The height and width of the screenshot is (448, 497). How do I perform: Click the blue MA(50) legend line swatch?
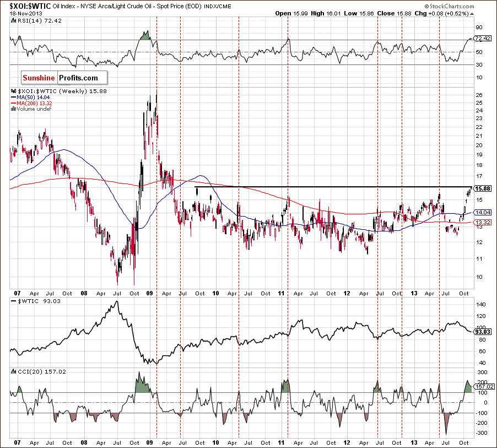click(13, 98)
